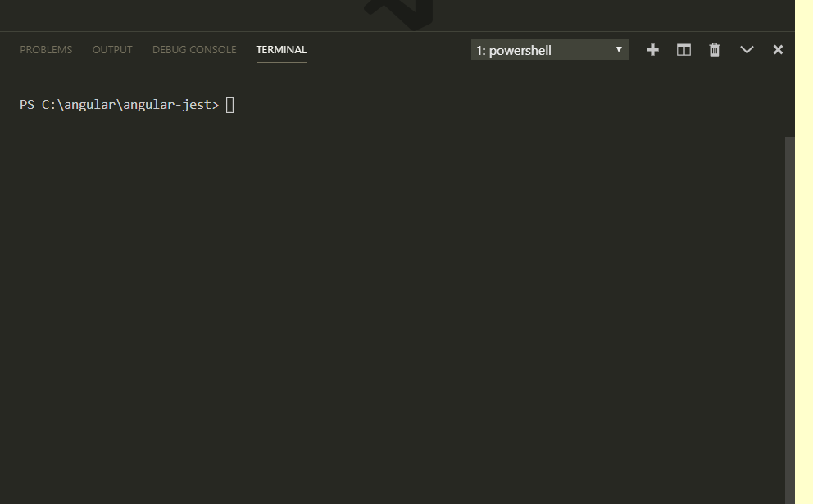
Task: Select the TERMINAL tab
Action: [282, 50]
